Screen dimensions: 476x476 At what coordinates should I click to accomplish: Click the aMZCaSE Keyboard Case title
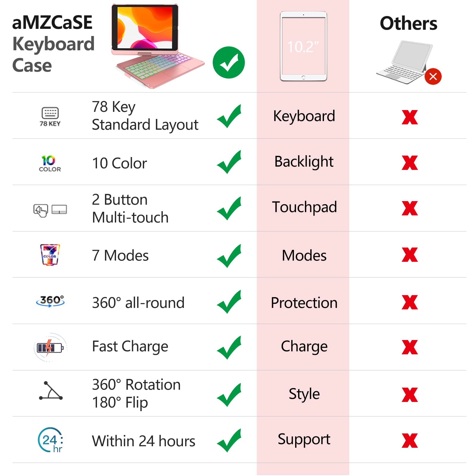(53, 44)
